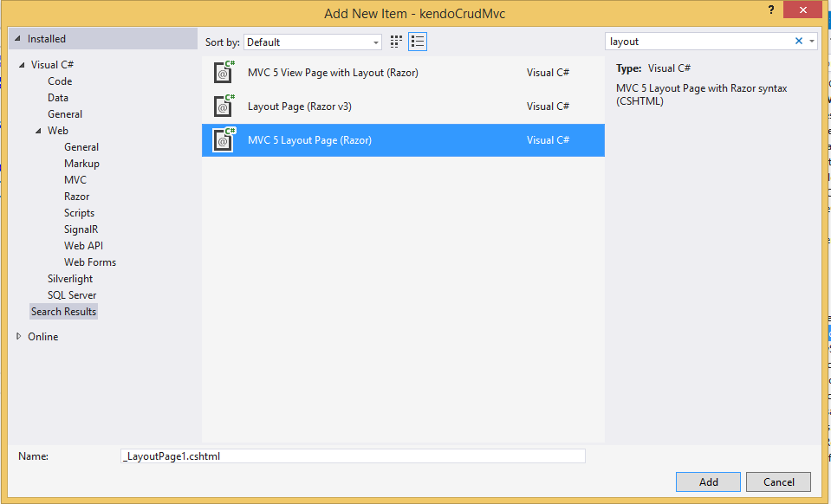The width and height of the screenshot is (831, 504).
Task: Click the Cancel button
Action: 778,481
